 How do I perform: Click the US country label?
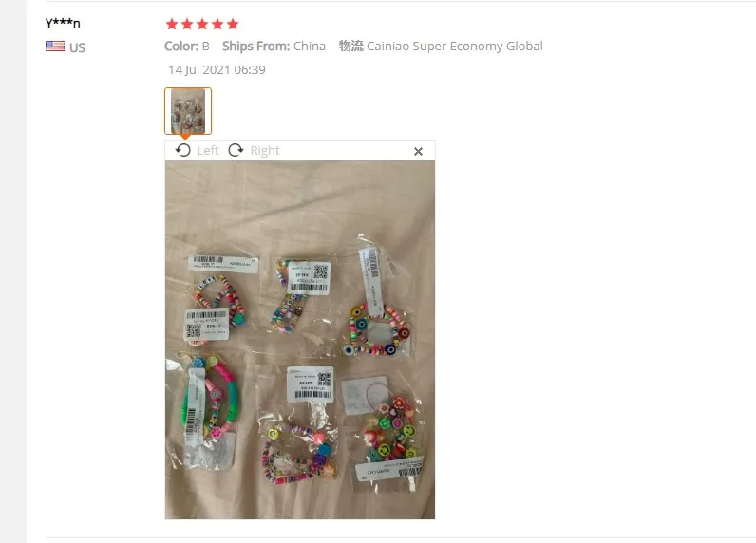(x=77, y=47)
